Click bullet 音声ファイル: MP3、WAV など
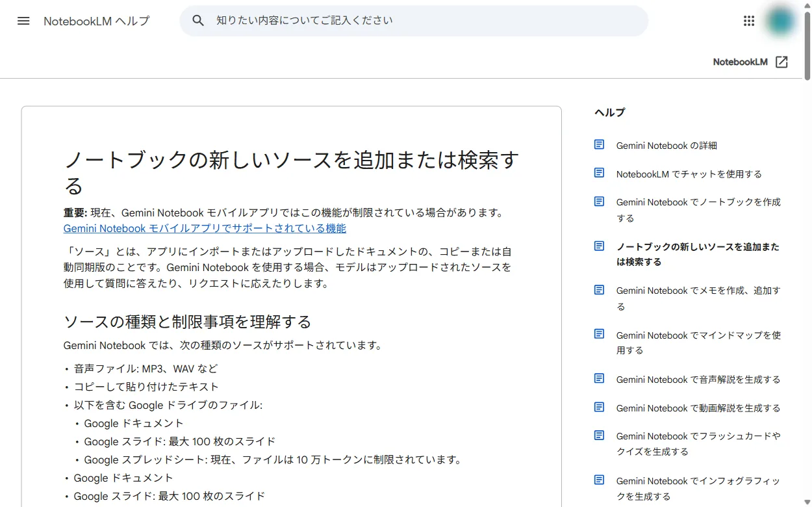The width and height of the screenshot is (812, 507). (x=146, y=369)
